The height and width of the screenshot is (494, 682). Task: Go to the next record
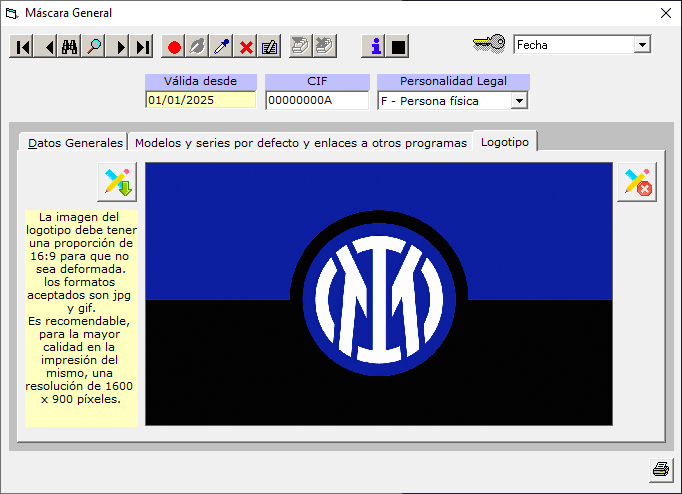click(120, 47)
